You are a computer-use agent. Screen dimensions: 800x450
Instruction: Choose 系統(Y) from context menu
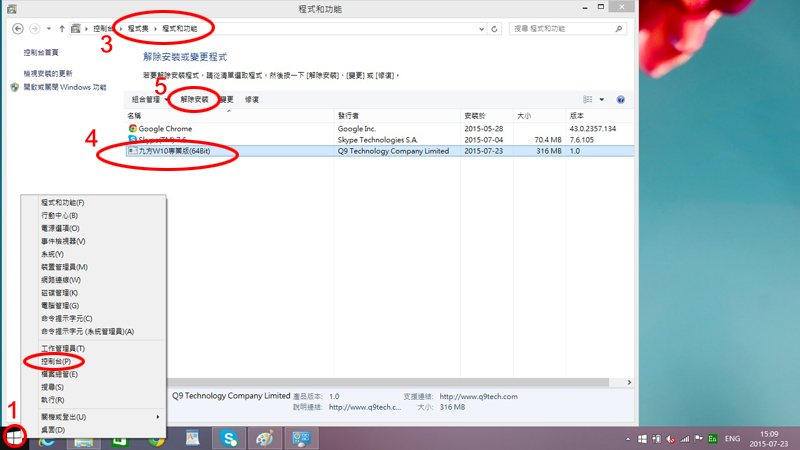(52, 254)
